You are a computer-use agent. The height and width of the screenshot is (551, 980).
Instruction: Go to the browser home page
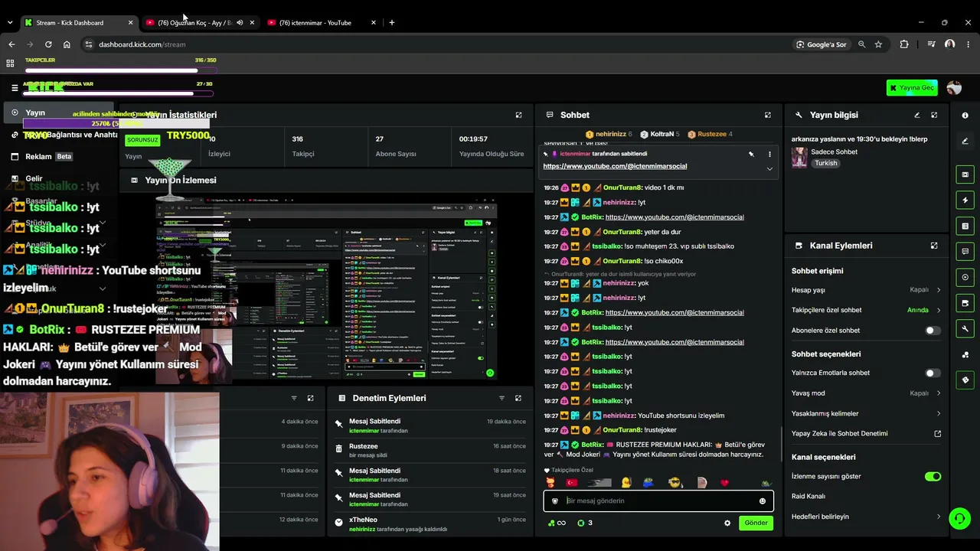pos(67,44)
